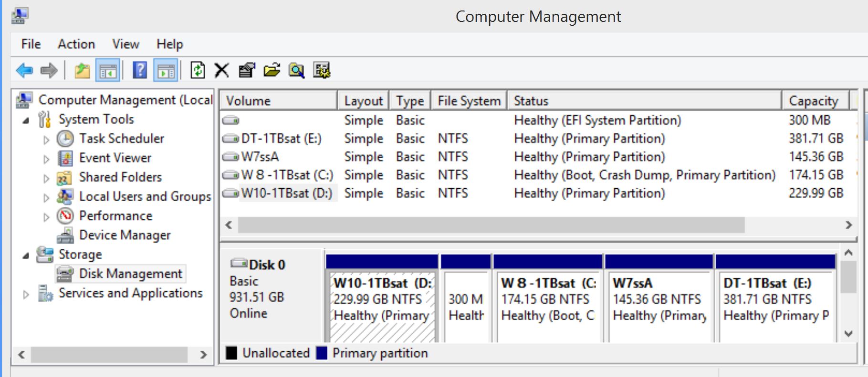The image size is (868, 377).
Task: Sort by the Layout column header
Action: tap(363, 101)
